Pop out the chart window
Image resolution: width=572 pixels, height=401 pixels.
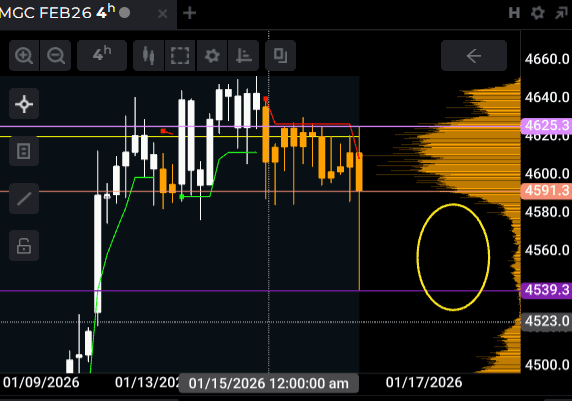point(561,13)
